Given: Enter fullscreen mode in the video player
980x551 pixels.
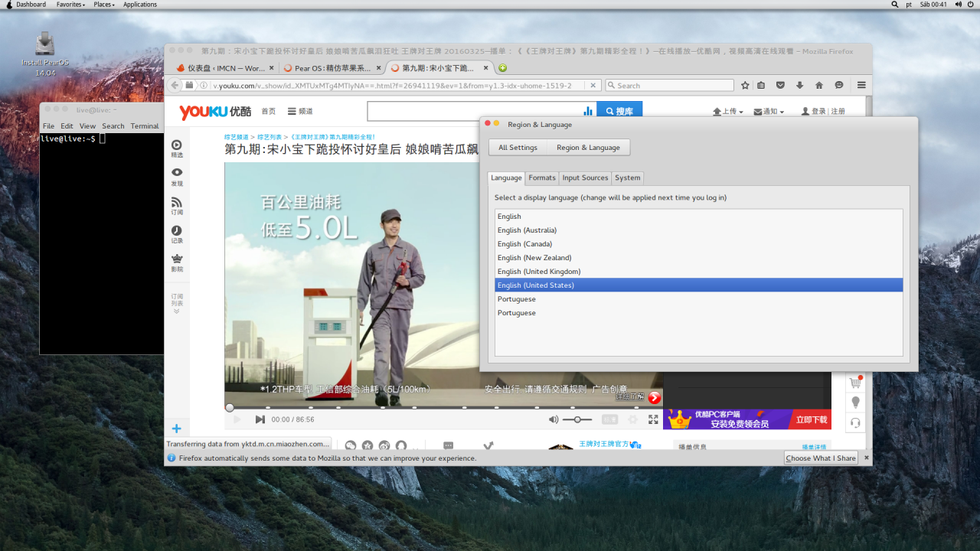Looking at the screenshot, I should pos(653,419).
